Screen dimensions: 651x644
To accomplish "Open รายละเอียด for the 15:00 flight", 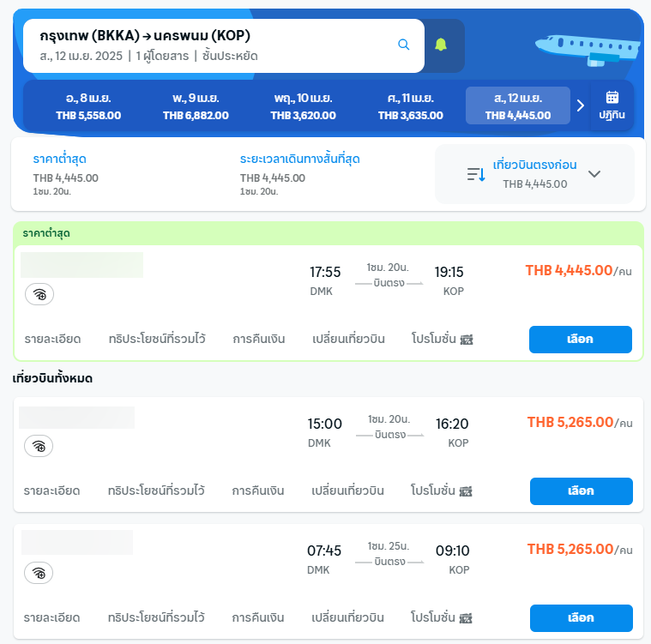I will pos(52,491).
